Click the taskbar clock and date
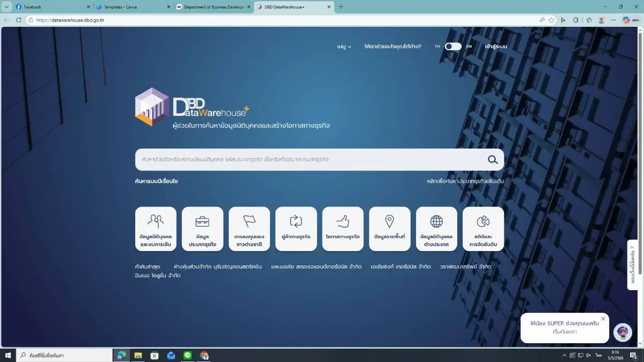Image resolution: width=644 pixels, height=362 pixels. [615, 355]
